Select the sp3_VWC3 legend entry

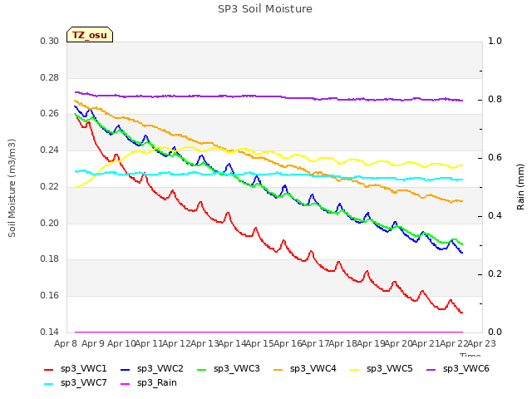(x=229, y=368)
